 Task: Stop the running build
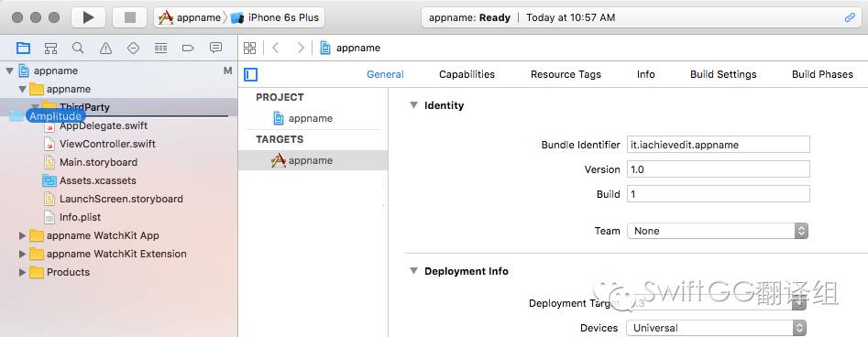(129, 17)
